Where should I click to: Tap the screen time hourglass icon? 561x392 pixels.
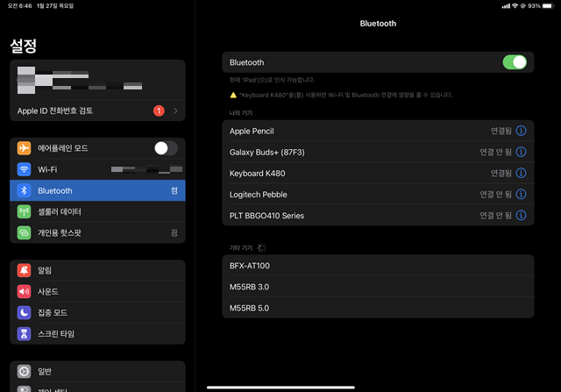click(x=24, y=333)
